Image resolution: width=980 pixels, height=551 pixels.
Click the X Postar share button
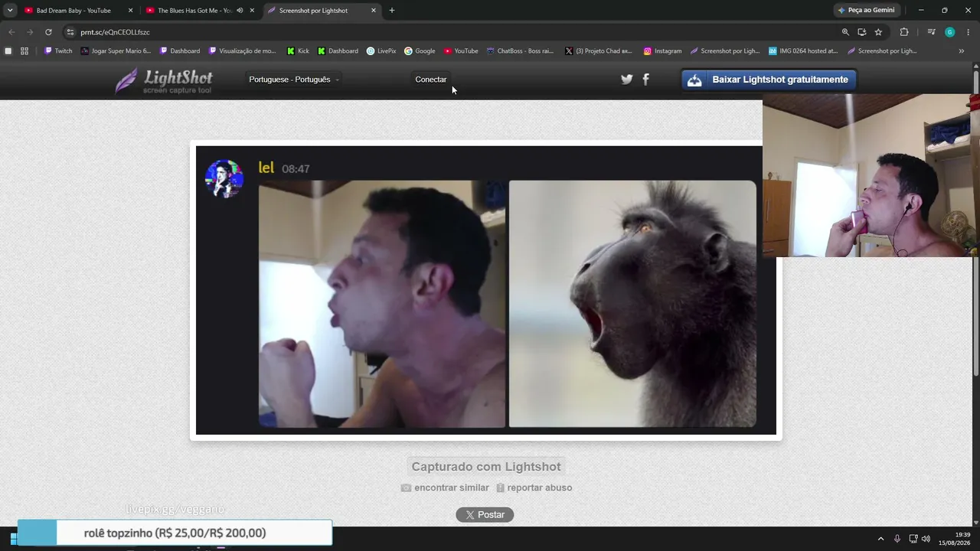tap(485, 515)
